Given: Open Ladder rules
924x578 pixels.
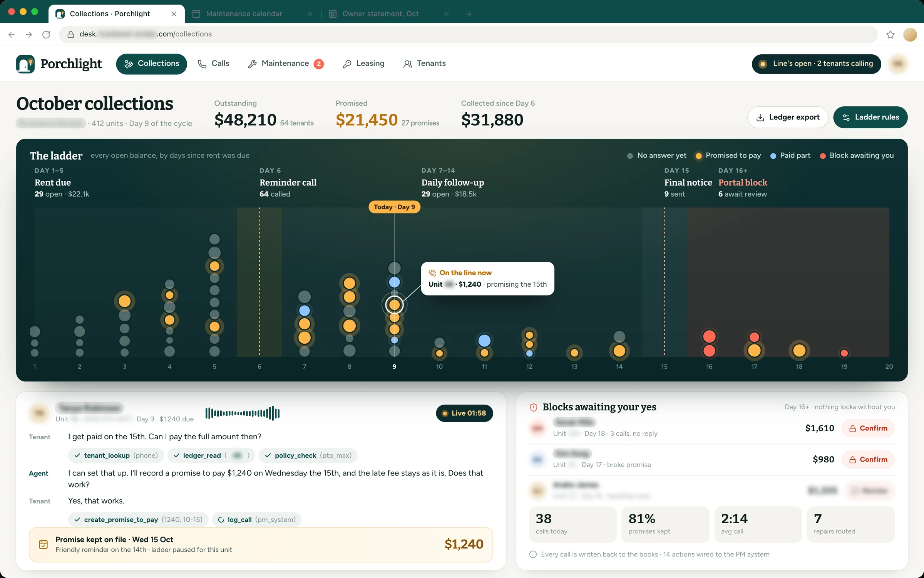Looking at the screenshot, I should coord(870,117).
